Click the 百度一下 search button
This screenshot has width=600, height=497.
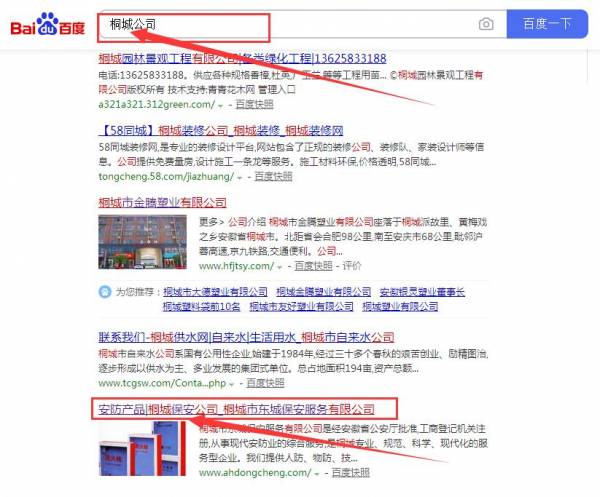(x=547, y=24)
